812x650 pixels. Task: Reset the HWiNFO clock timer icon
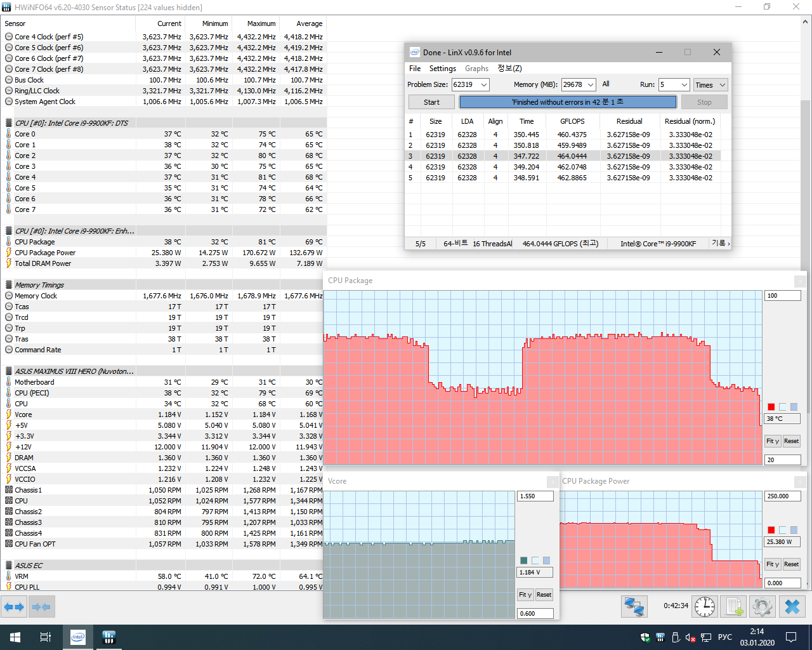pos(705,607)
